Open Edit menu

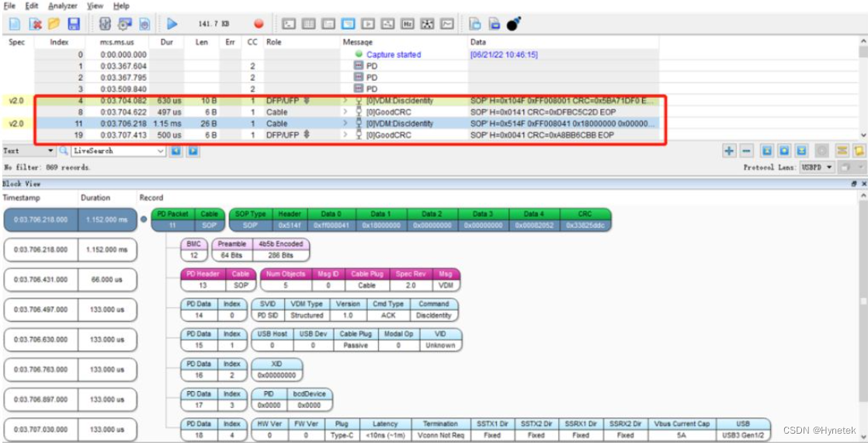coord(32,6)
